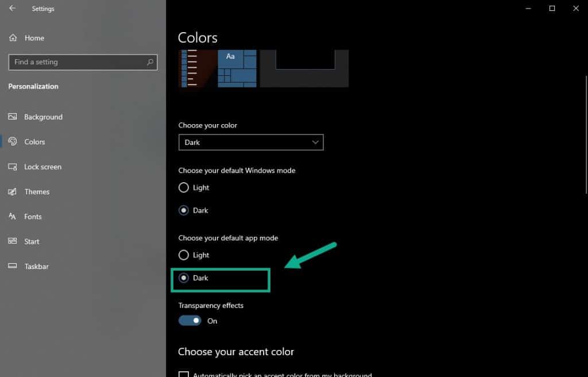588x377 pixels.
Task: Click the Choose your accent color heading
Action: click(x=236, y=351)
